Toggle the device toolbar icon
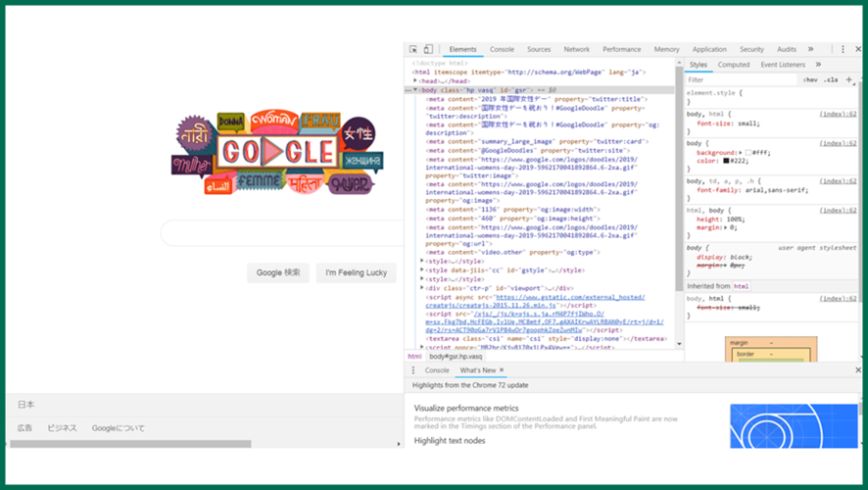The height and width of the screenshot is (490, 868). (x=428, y=49)
